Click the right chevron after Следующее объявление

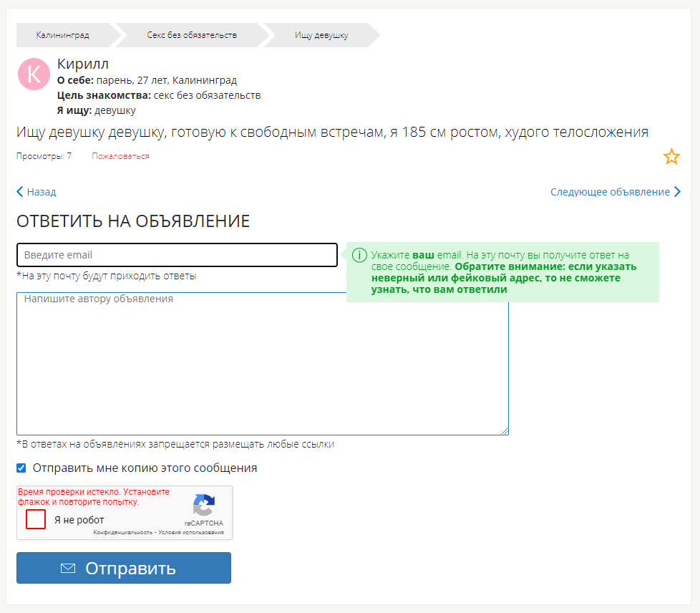(x=677, y=192)
